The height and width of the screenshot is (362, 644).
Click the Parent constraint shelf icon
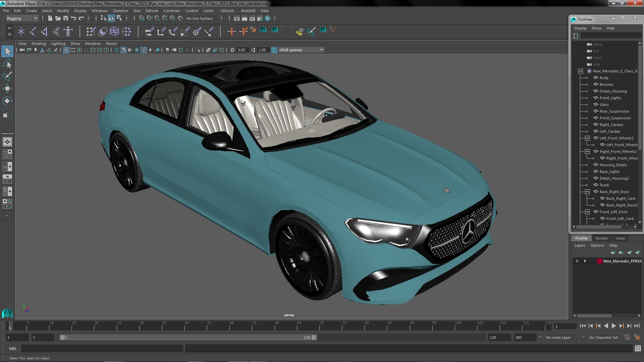(149, 32)
